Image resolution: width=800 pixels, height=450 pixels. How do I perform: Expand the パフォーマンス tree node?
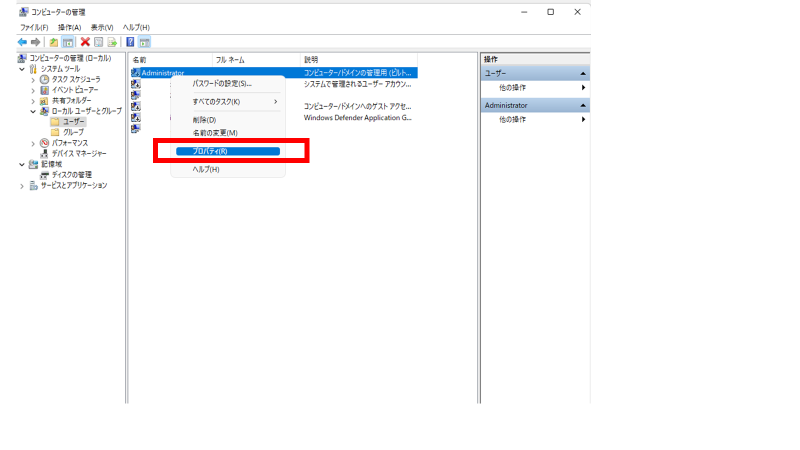(33, 144)
